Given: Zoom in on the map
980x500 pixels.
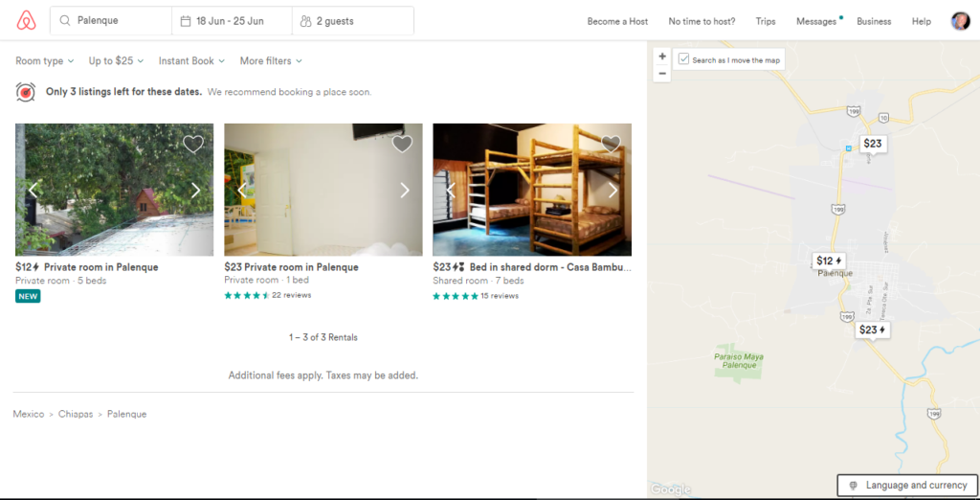Looking at the screenshot, I should [662, 57].
